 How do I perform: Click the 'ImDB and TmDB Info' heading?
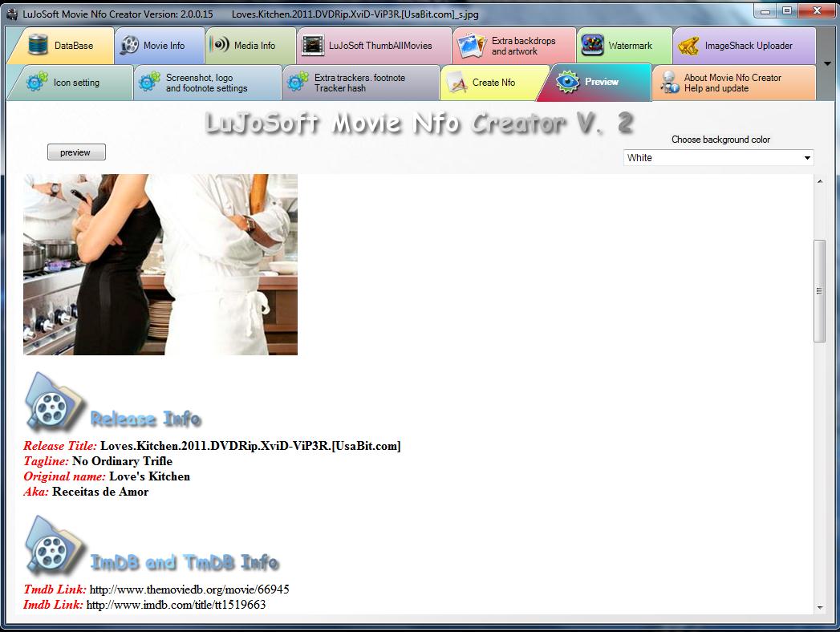[185, 562]
